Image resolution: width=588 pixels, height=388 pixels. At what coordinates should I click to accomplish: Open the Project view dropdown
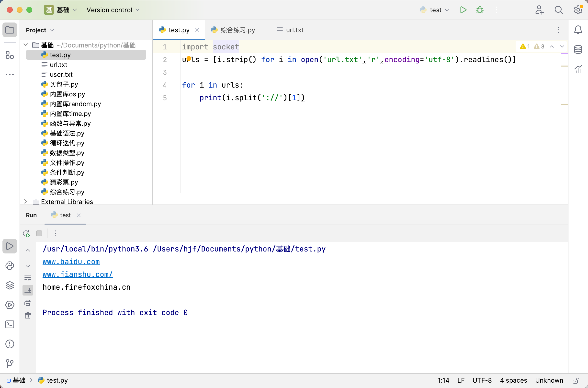pos(40,30)
